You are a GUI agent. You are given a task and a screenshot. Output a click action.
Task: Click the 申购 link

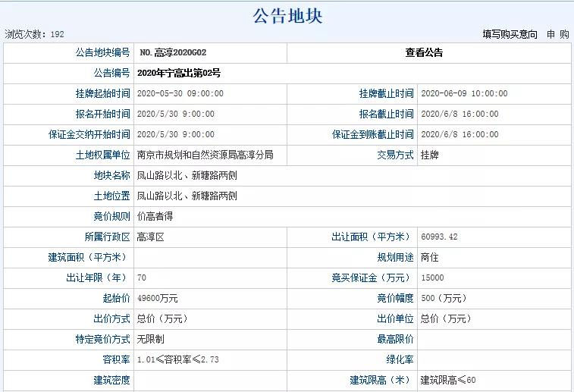[558, 34]
